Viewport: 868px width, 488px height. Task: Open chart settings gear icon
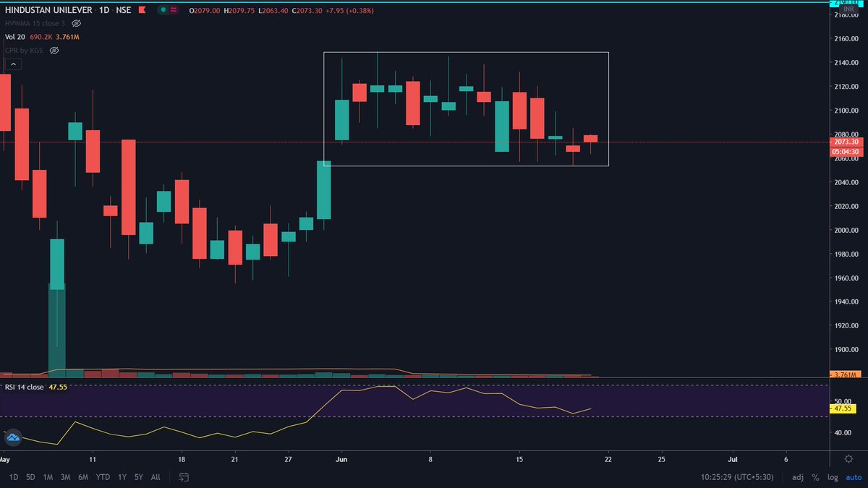coord(848,458)
